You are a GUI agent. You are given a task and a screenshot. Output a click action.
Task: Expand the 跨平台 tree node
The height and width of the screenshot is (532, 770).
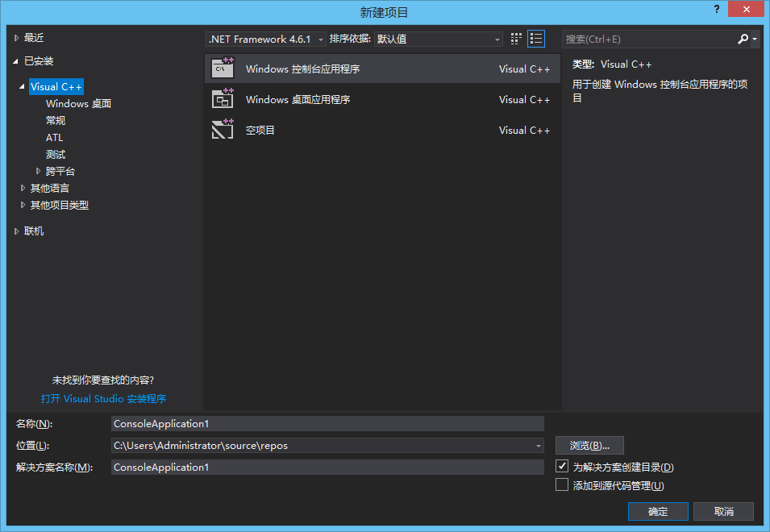[x=39, y=171]
